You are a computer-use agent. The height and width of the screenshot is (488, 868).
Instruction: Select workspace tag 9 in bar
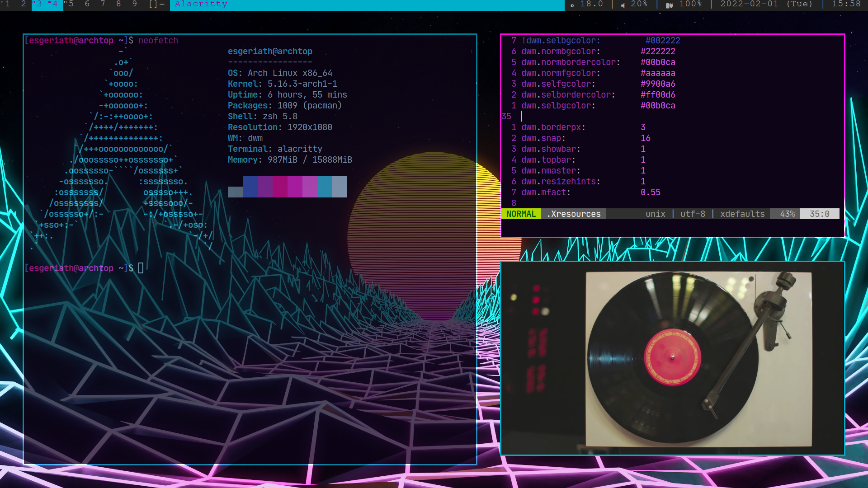click(134, 4)
